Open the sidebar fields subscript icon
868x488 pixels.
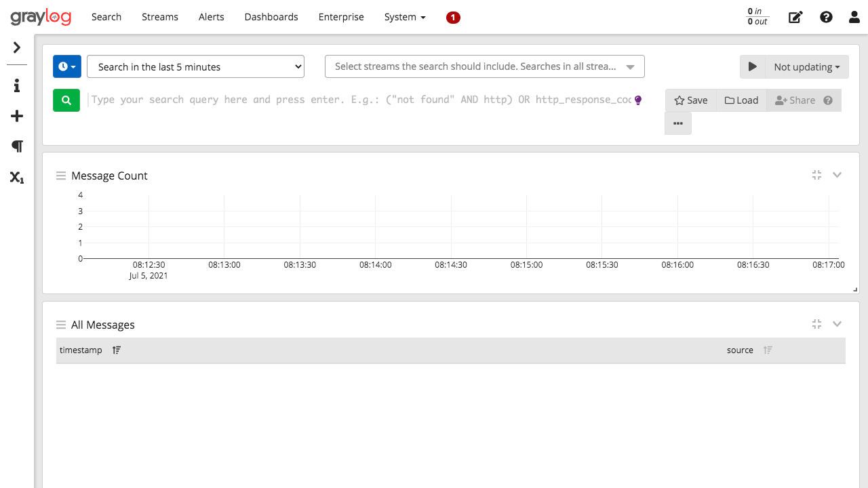click(x=17, y=178)
